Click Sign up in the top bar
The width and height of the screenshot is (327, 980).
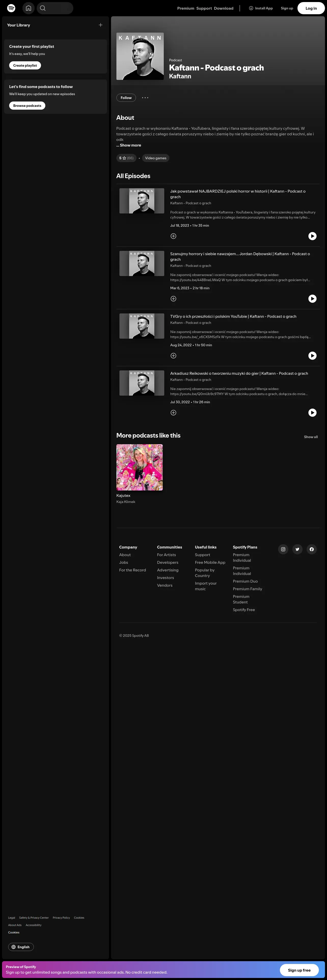coord(287,8)
